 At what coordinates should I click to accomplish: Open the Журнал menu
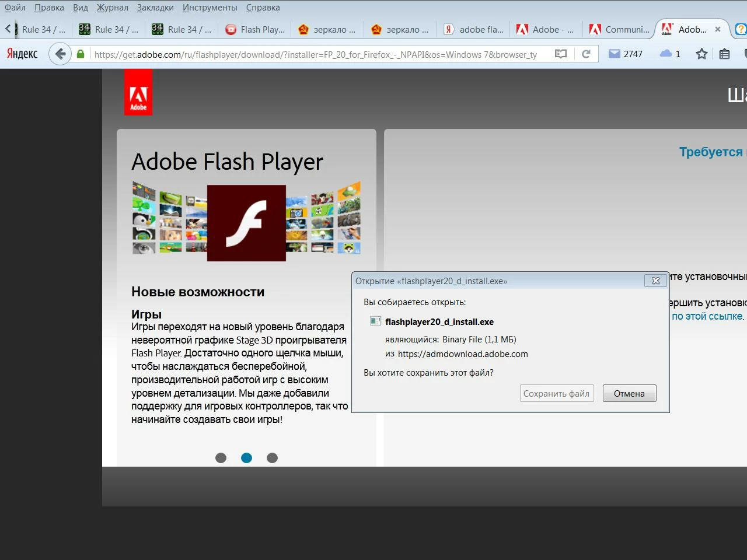112,8
